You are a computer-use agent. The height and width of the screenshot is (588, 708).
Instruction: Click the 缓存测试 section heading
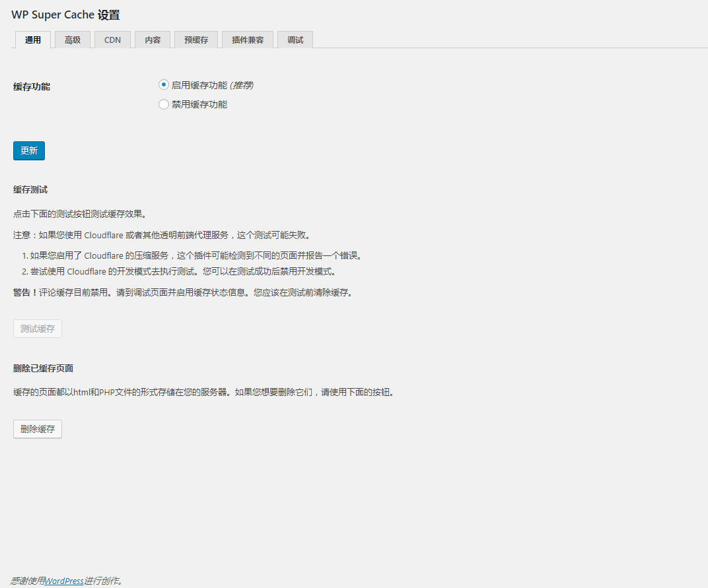point(30,190)
